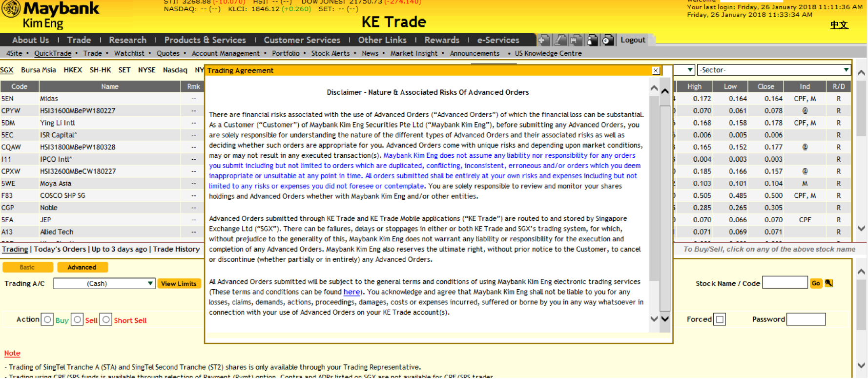Open the -Sector- dropdown
The width and height of the screenshot is (868, 382).
[x=774, y=70]
